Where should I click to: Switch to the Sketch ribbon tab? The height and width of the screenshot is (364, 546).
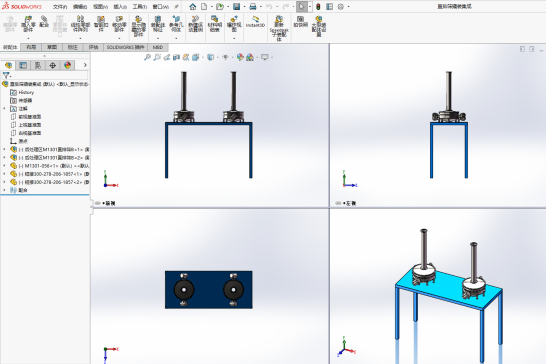tap(52, 47)
